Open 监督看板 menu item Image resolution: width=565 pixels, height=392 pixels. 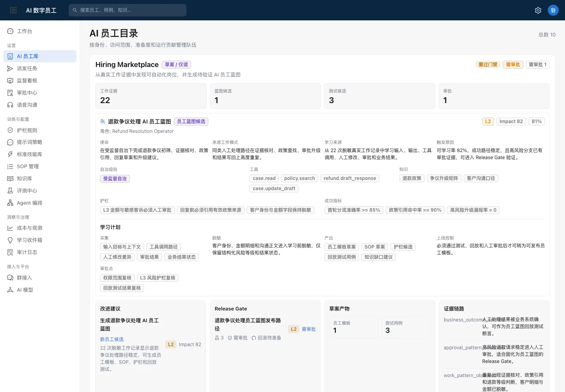[x=40, y=80]
